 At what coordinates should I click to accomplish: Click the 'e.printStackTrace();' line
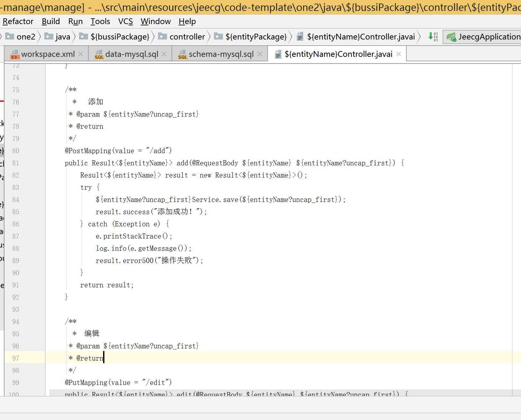(134, 236)
